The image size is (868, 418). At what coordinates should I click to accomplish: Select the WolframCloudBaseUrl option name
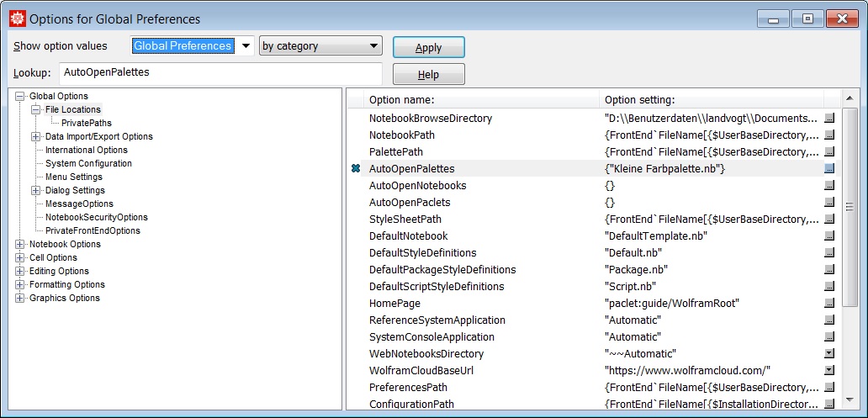coord(421,370)
